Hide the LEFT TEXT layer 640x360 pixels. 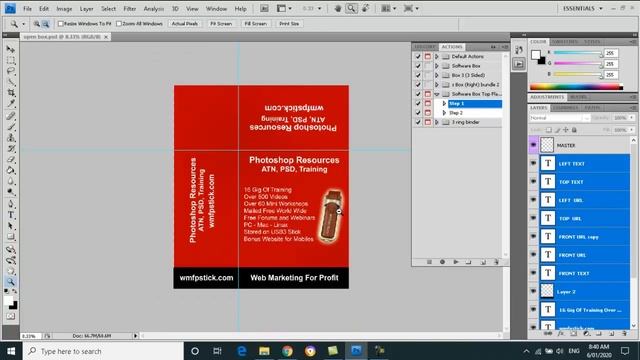tap(533, 164)
